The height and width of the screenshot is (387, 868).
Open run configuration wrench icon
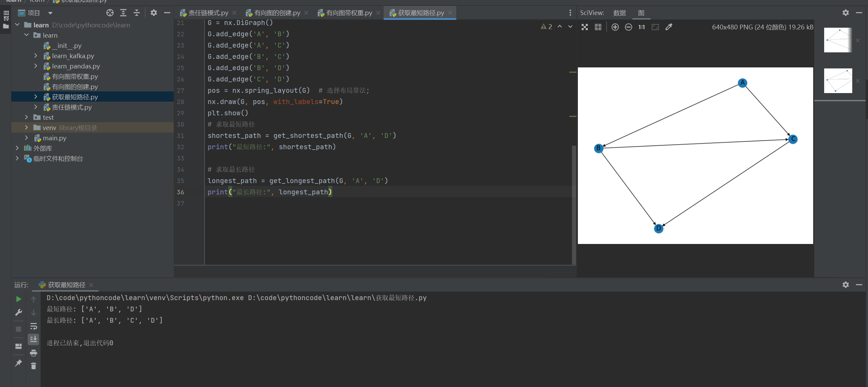[18, 312]
